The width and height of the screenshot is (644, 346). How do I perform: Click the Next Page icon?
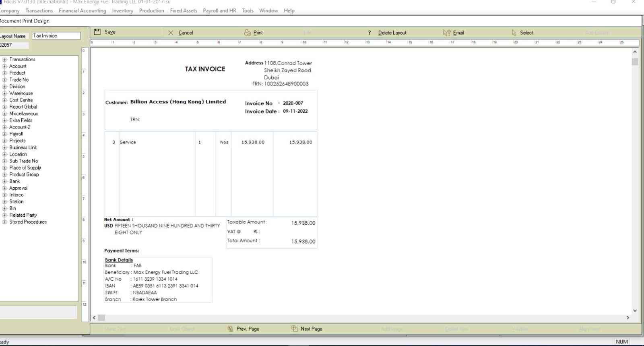tap(295, 329)
